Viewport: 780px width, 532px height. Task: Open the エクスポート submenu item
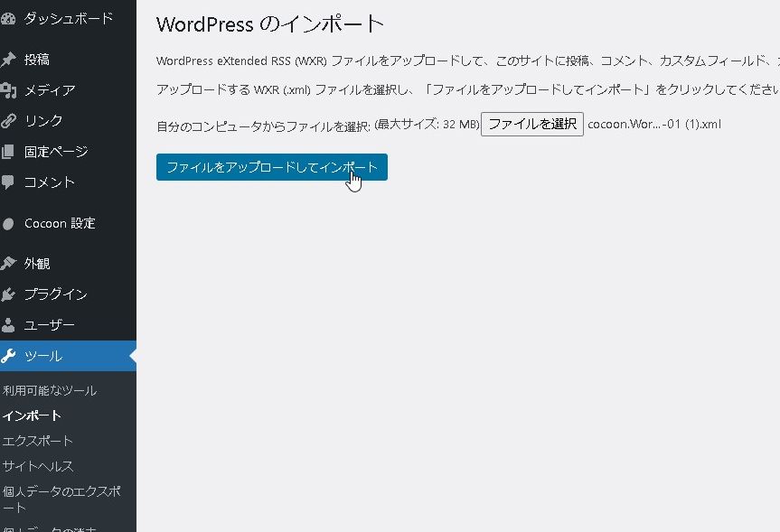coord(38,441)
